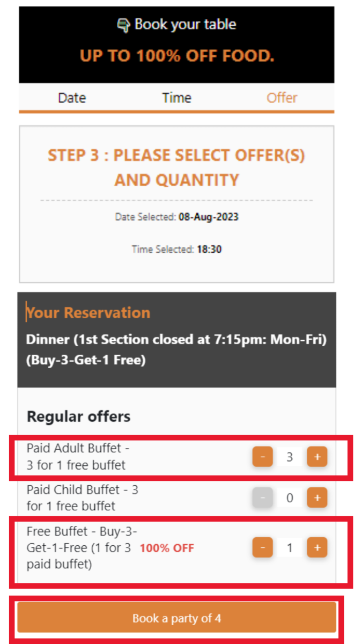The height and width of the screenshot is (644, 362).
Task: Go back to the Time tab
Action: click(176, 98)
